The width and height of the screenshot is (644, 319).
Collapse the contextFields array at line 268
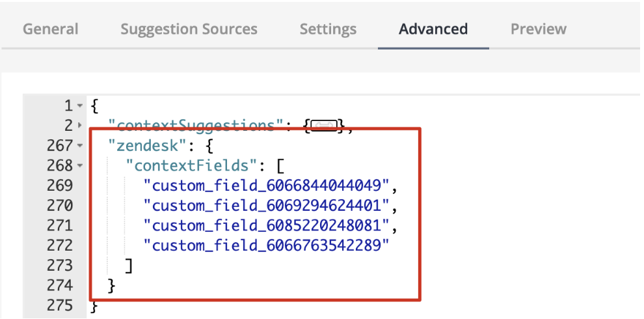(x=79, y=165)
